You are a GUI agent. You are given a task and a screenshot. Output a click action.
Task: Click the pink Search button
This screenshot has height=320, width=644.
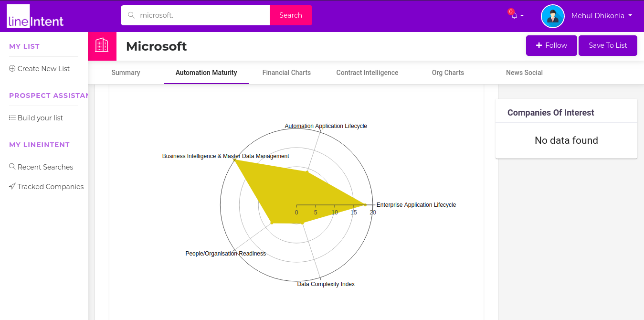pos(291,15)
